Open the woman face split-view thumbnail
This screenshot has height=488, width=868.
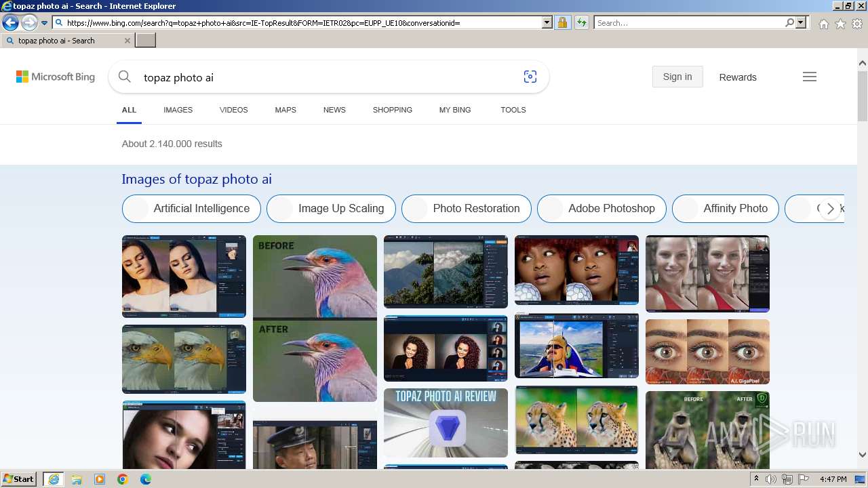[184, 435]
